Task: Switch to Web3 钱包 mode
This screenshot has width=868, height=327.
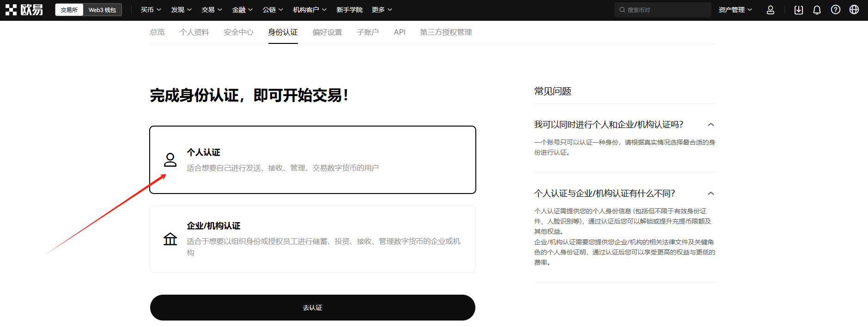Action: [102, 10]
